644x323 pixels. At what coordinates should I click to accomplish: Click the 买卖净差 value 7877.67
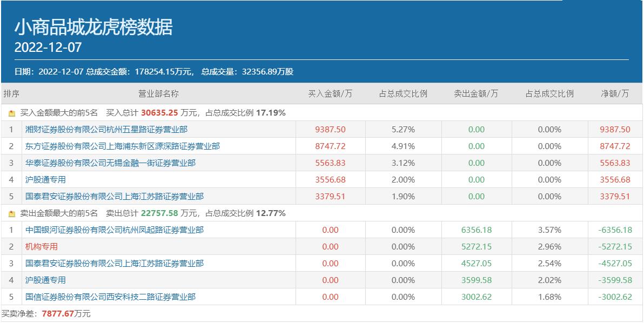click(58, 314)
